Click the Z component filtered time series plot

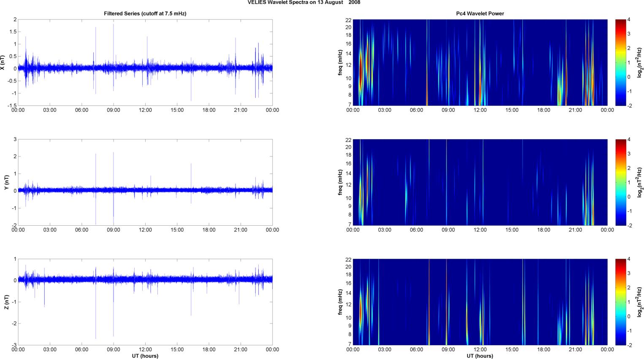coord(145,302)
